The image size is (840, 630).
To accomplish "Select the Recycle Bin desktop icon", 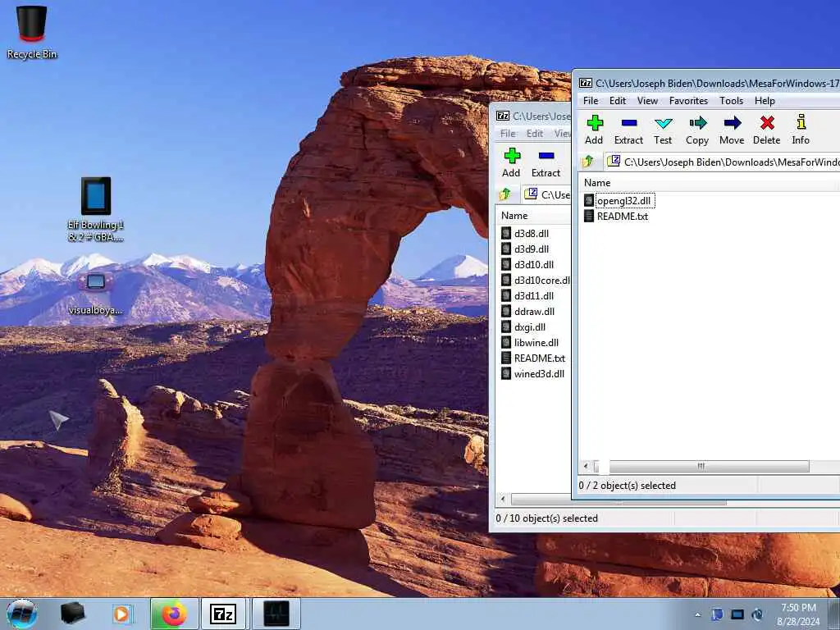I will 32,32.
